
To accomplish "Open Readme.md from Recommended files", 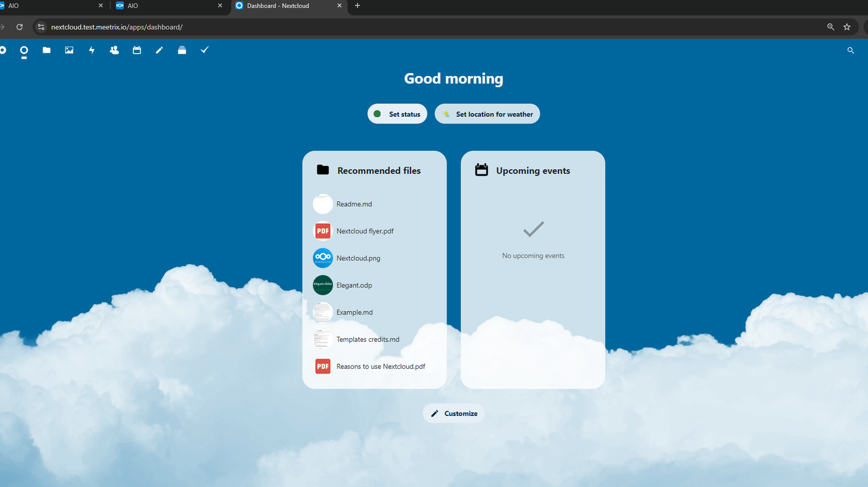I will (374, 204).
